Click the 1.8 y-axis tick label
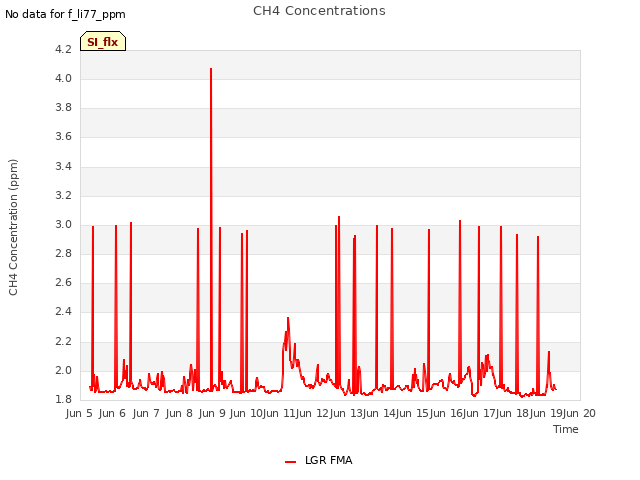Viewport: 640px width, 480px height. (63, 399)
